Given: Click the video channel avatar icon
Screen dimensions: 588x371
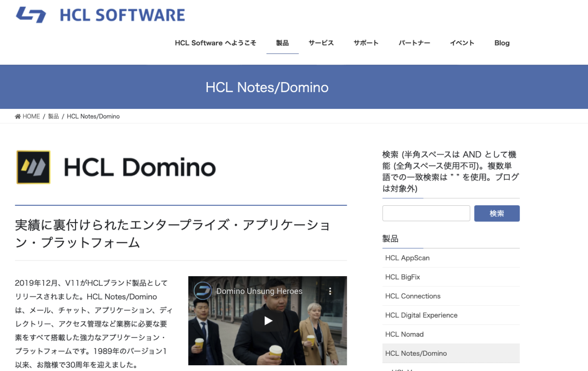Looking at the screenshot, I should pos(203,291).
